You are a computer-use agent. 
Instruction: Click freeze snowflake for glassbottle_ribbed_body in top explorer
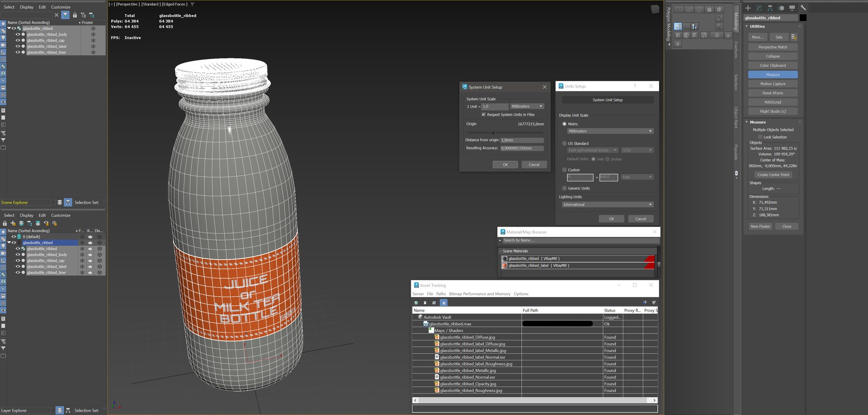pyautogui.click(x=93, y=34)
